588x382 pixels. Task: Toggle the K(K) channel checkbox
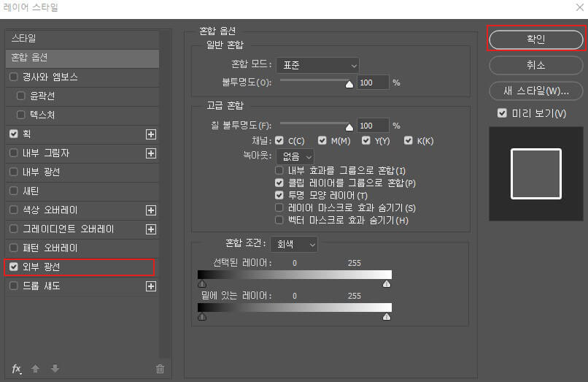408,140
